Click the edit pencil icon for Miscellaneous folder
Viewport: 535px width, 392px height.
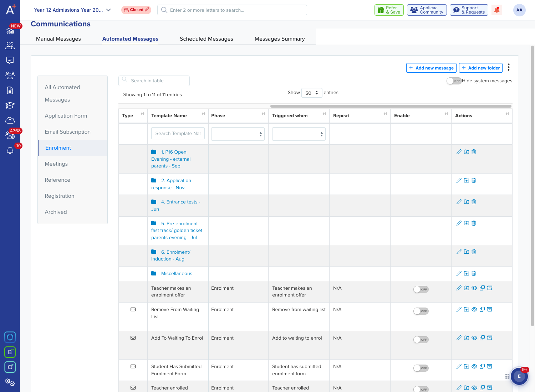459,273
